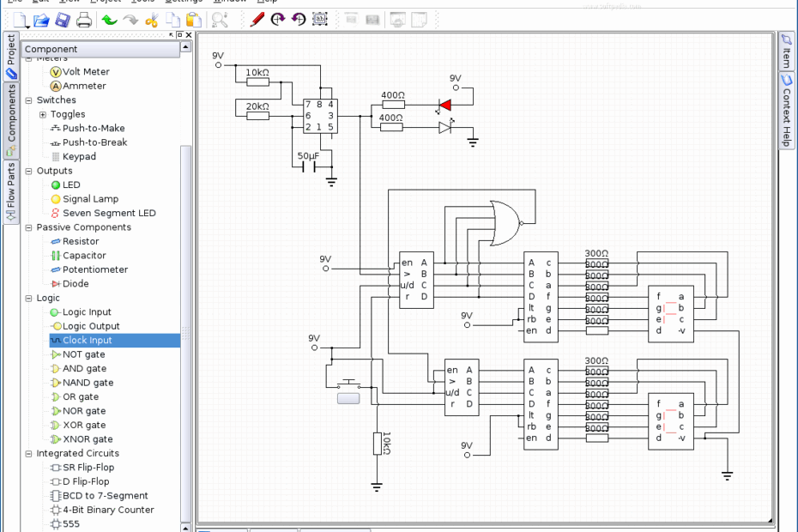Collapse the Logic category
798x532 pixels.
click(x=27, y=298)
